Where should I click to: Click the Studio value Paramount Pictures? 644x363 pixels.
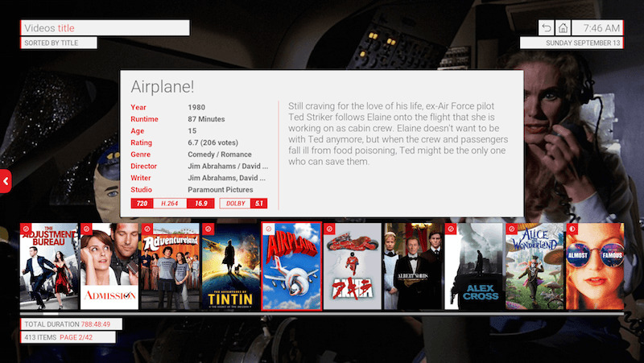click(x=220, y=190)
